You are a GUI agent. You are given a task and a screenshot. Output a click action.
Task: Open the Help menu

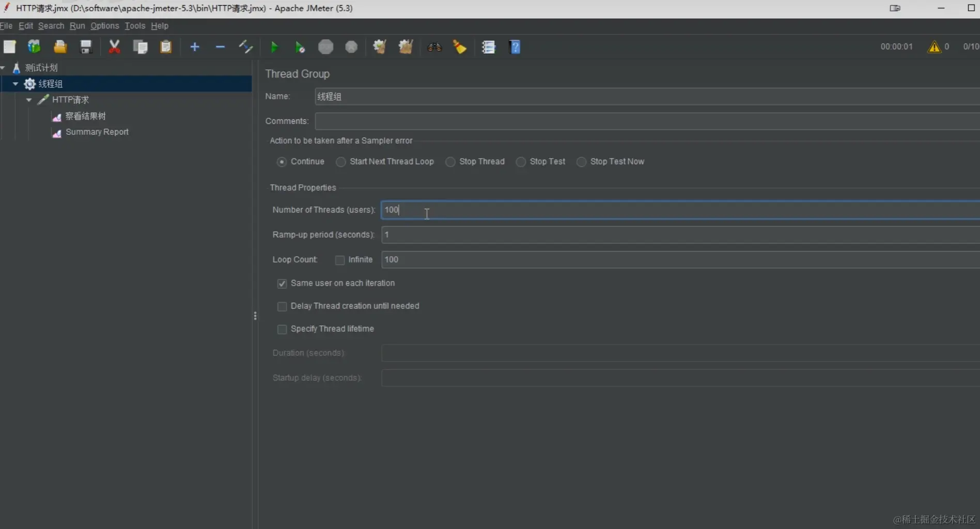160,26
